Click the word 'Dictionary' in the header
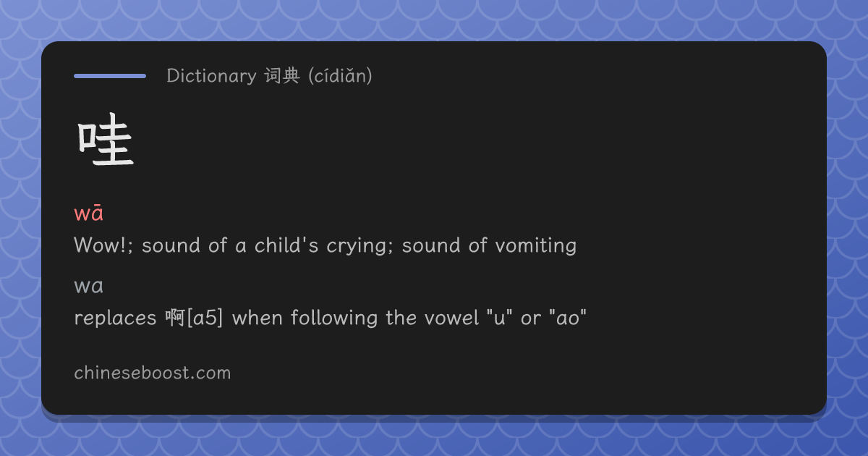The image size is (868, 456). point(211,75)
